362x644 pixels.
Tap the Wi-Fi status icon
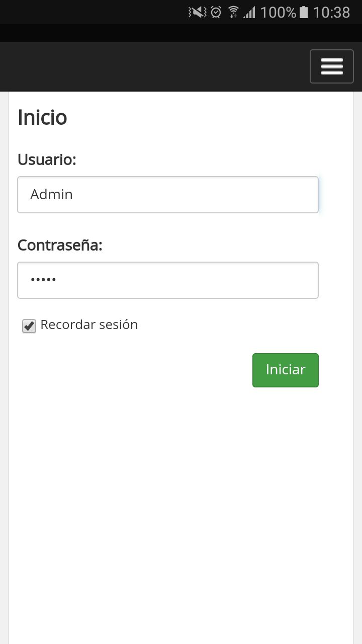tap(233, 12)
